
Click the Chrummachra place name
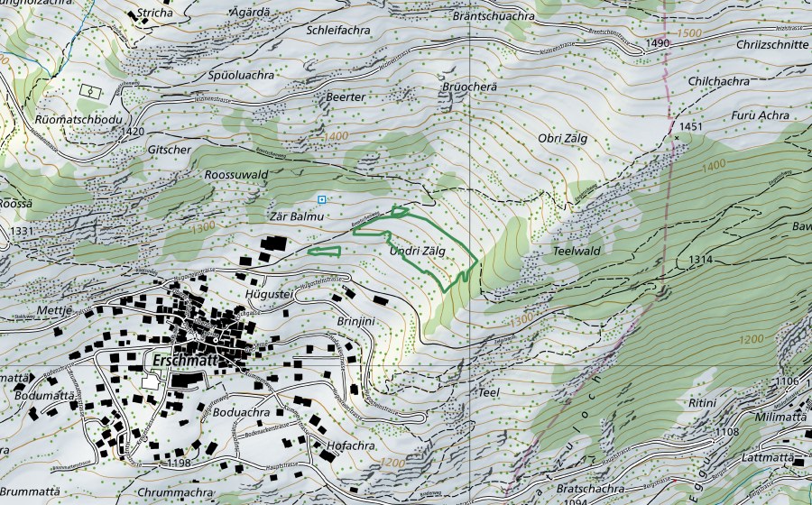[x=175, y=492]
